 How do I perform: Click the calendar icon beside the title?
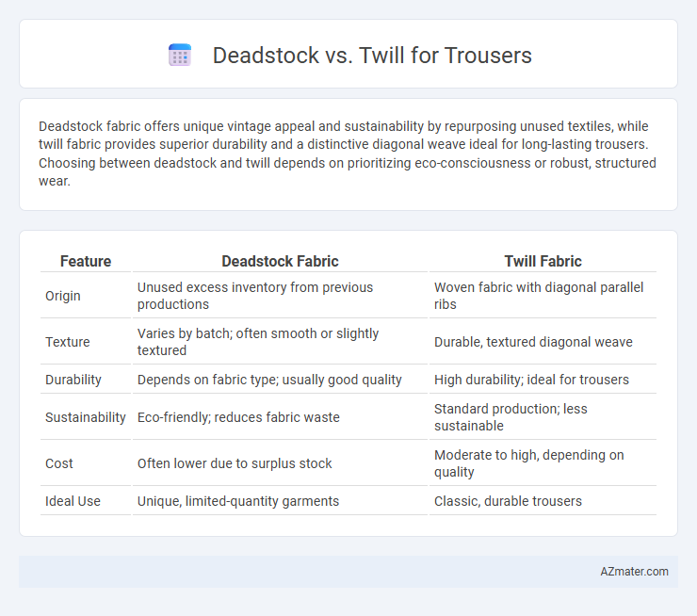[180, 56]
